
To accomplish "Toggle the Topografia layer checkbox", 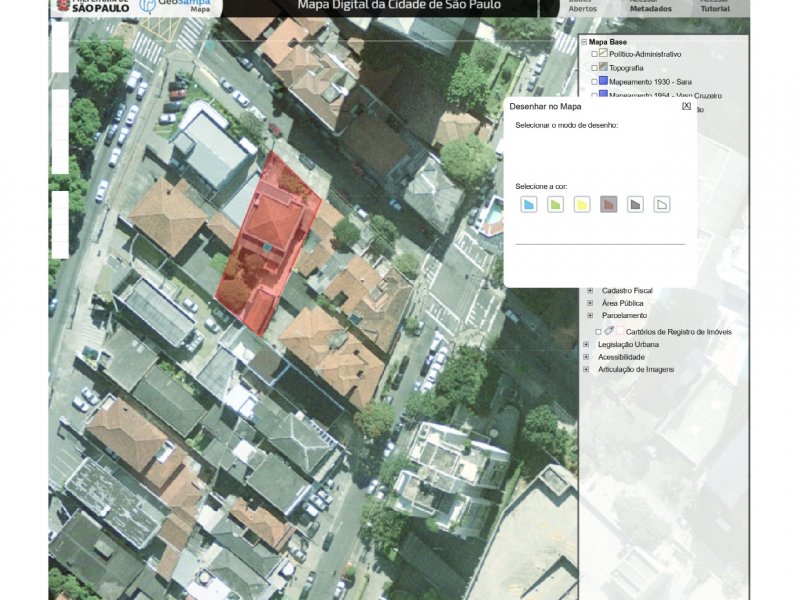I will coord(594,68).
